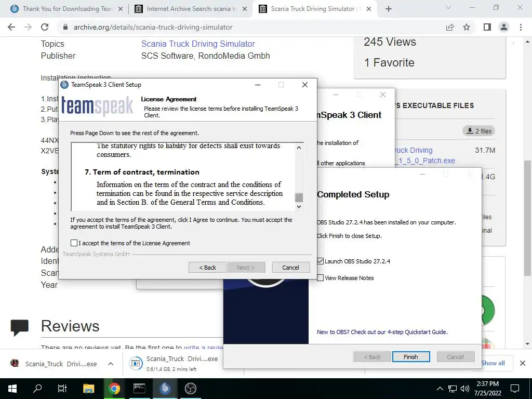Screen dimensions: 532x399
Task: Open the Chrome three-dot menu
Action: [521, 27]
